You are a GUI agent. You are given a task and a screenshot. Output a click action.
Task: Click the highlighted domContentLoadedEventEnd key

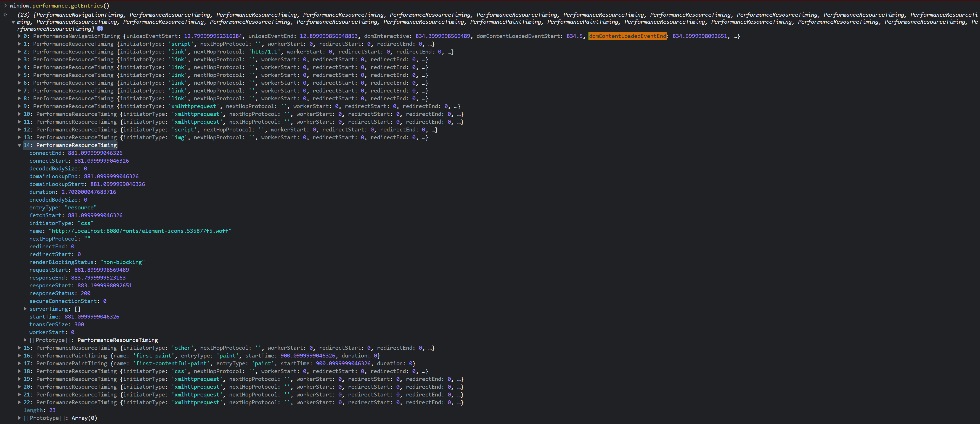coord(627,36)
